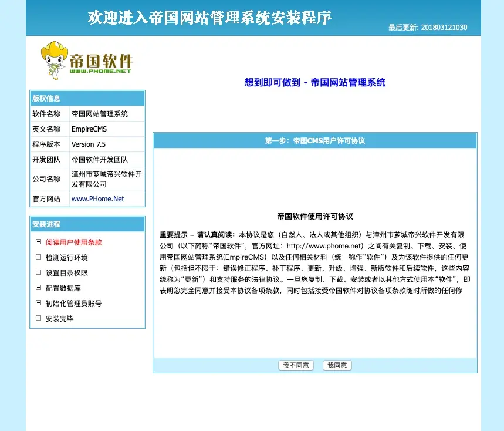Click the Version 7.5 cell
The height and width of the screenshot is (431, 504).
[107, 144]
